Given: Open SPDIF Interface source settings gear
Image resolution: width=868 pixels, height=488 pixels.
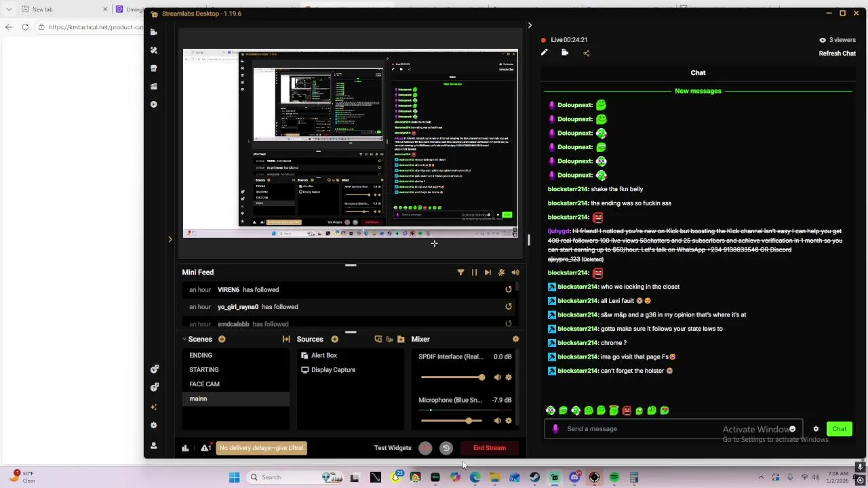Looking at the screenshot, I should [509, 378].
